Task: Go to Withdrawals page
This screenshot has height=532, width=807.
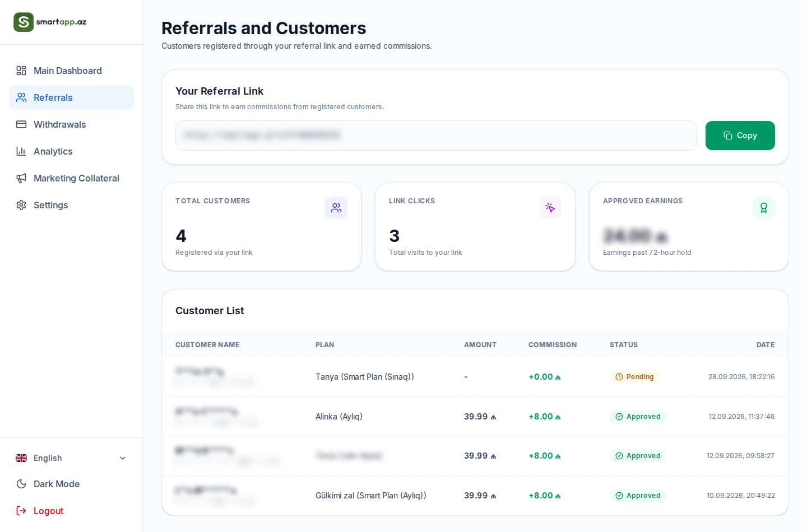Action: coord(71,124)
